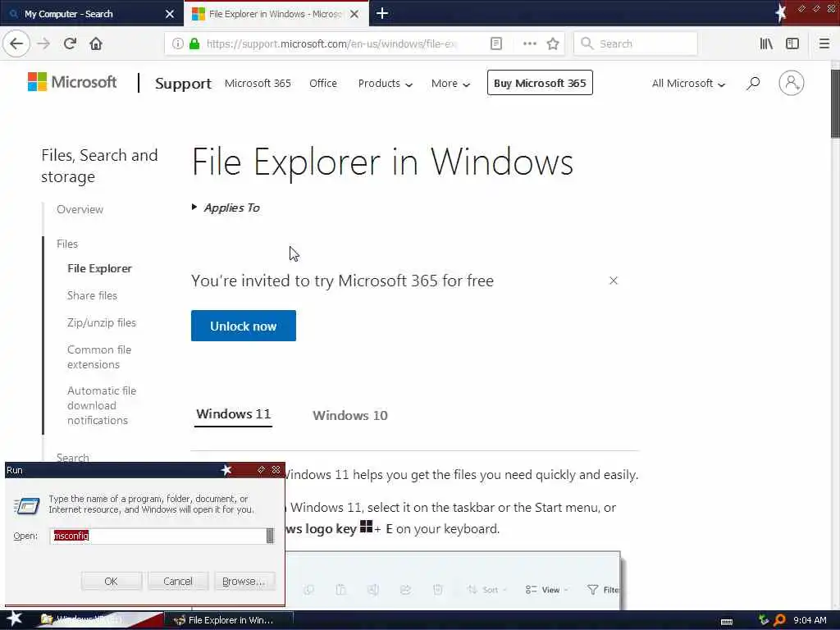Click Cancel in the Run dialog

pos(178,581)
